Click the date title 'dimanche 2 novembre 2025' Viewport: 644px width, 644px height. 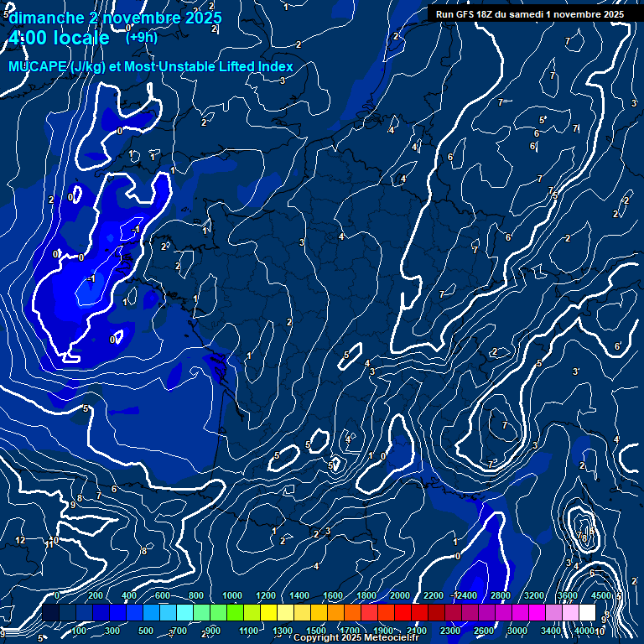tap(116, 18)
